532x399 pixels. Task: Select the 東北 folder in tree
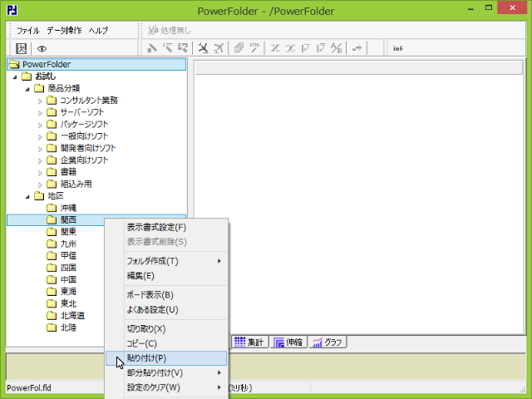[68, 303]
